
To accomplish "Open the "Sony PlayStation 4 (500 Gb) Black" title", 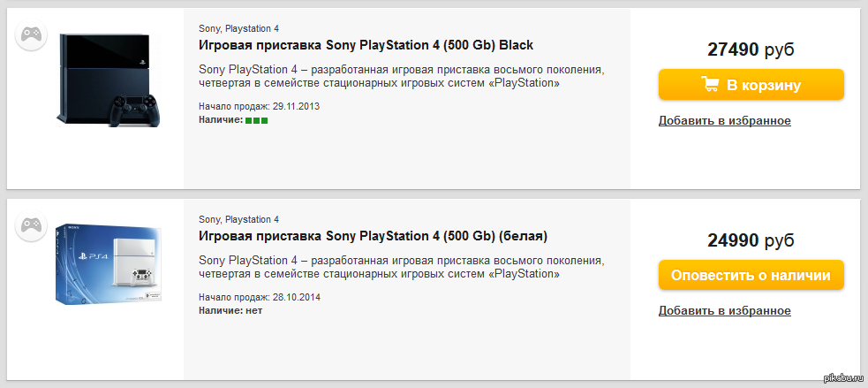I will click(x=366, y=45).
